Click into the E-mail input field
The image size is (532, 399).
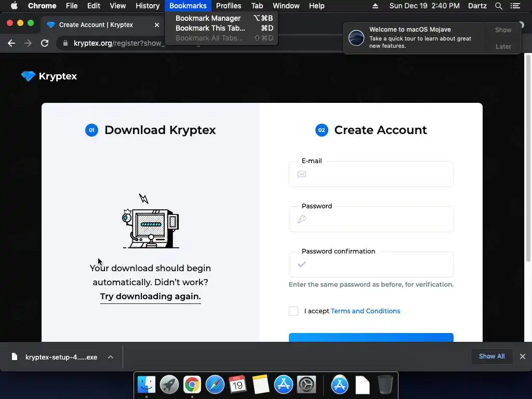371,174
